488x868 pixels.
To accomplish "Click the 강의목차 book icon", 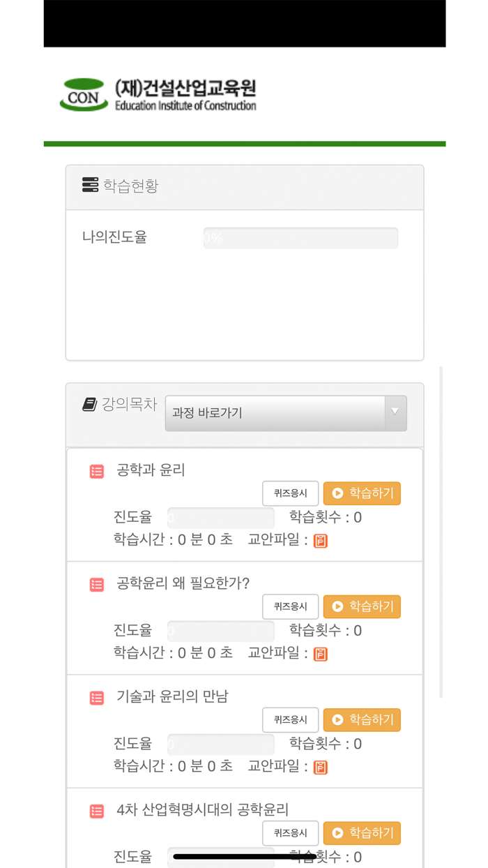I will 90,403.
